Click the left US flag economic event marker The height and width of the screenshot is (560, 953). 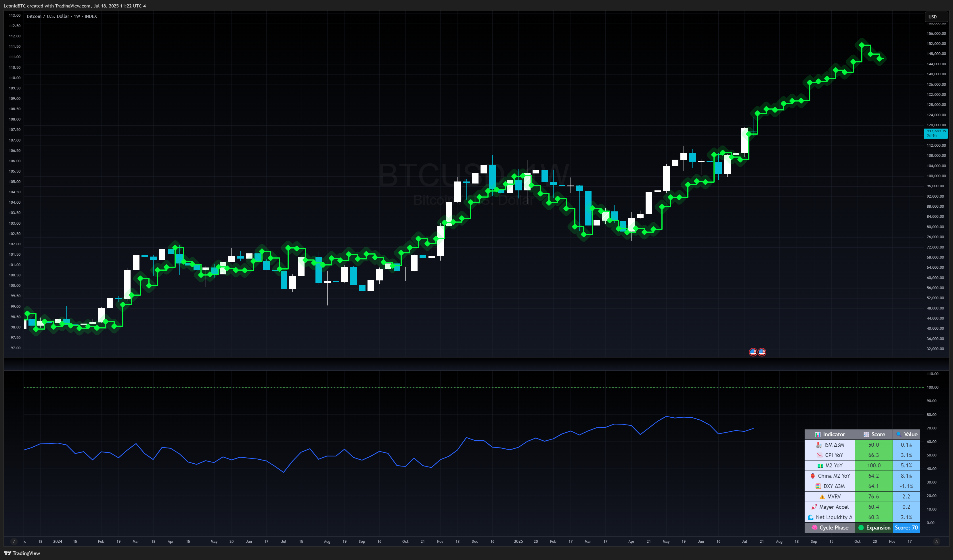(753, 352)
